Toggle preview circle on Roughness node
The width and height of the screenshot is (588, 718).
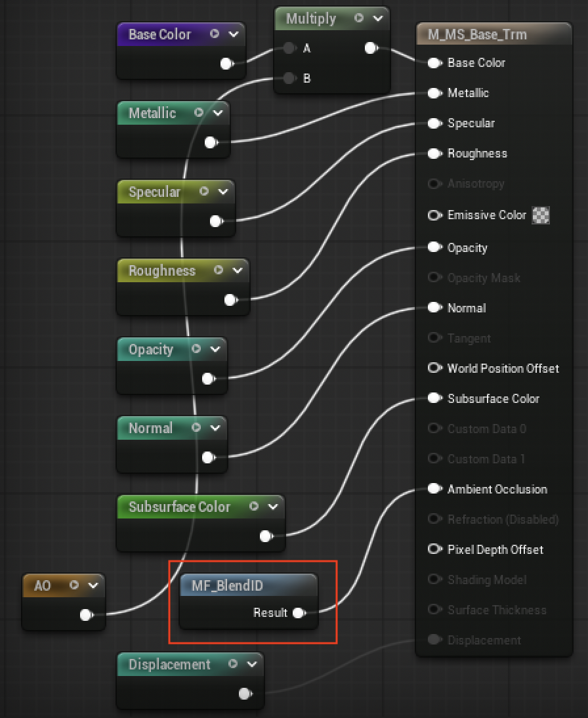(219, 270)
